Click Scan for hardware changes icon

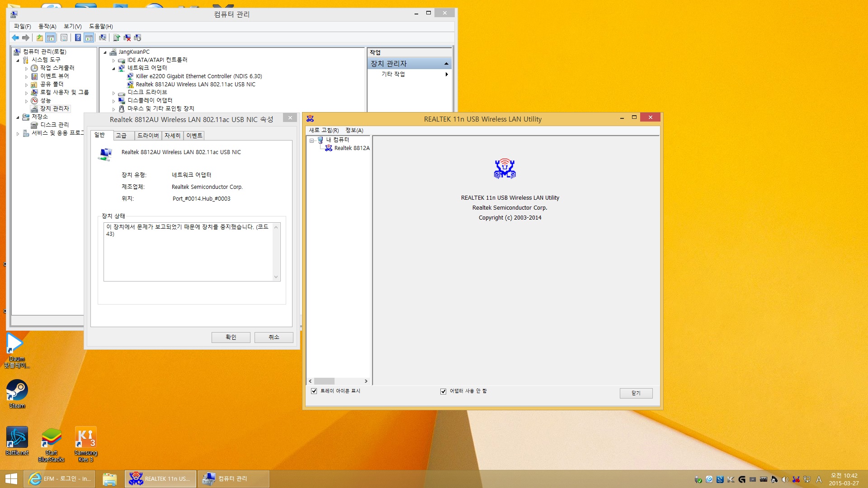[103, 38]
